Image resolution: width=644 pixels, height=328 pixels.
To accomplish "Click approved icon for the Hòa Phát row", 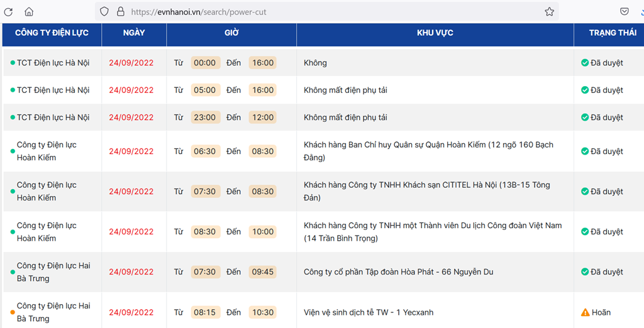I will pos(585,271).
